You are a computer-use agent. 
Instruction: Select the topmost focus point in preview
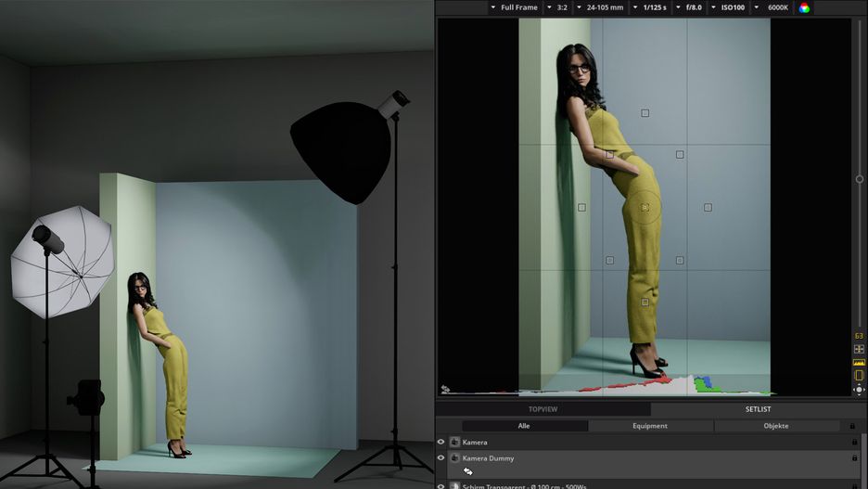click(645, 113)
